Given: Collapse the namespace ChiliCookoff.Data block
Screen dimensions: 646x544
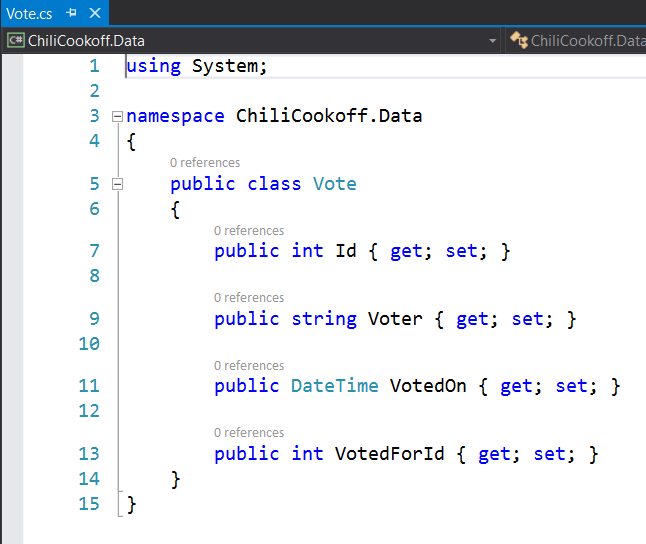Looking at the screenshot, I should coord(118,116).
